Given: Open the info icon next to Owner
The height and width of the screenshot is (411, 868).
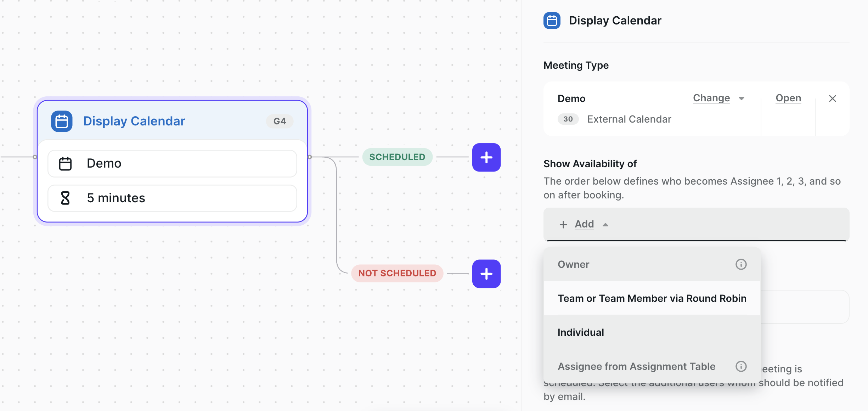Looking at the screenshot, I should click(x=741, y=264).
